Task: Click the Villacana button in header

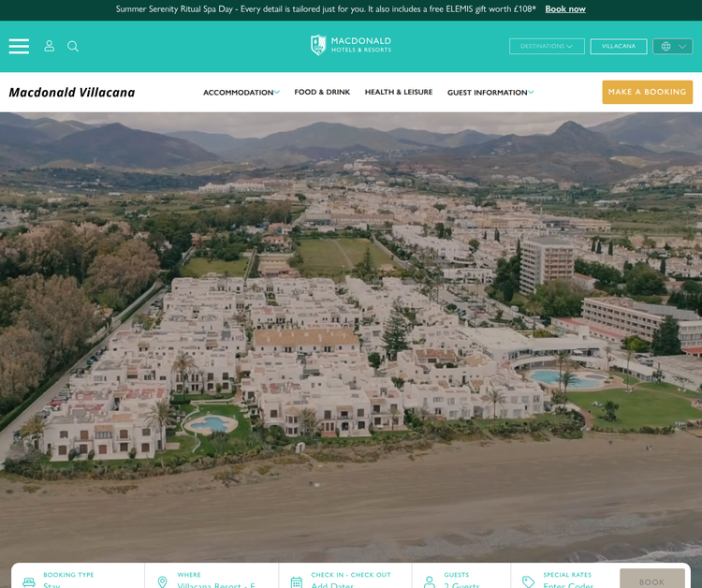Action: (619, 46)
